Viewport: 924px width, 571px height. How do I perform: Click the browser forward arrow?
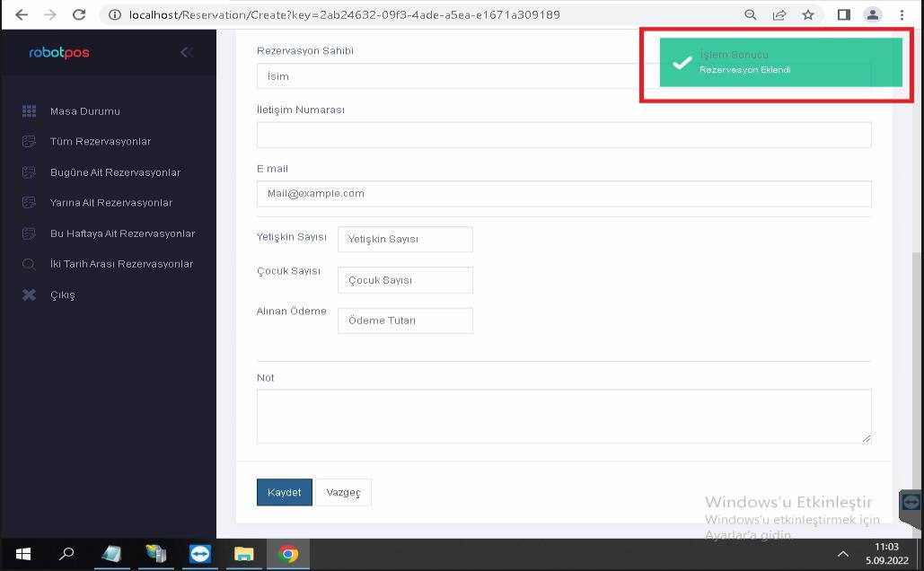click(50, 14)
